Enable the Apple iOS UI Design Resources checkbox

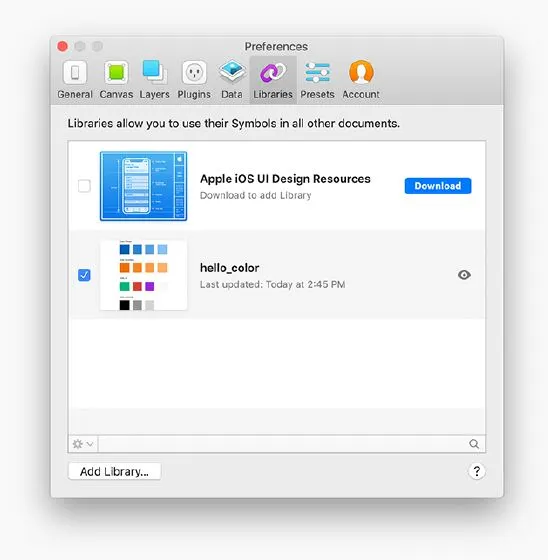84,186
